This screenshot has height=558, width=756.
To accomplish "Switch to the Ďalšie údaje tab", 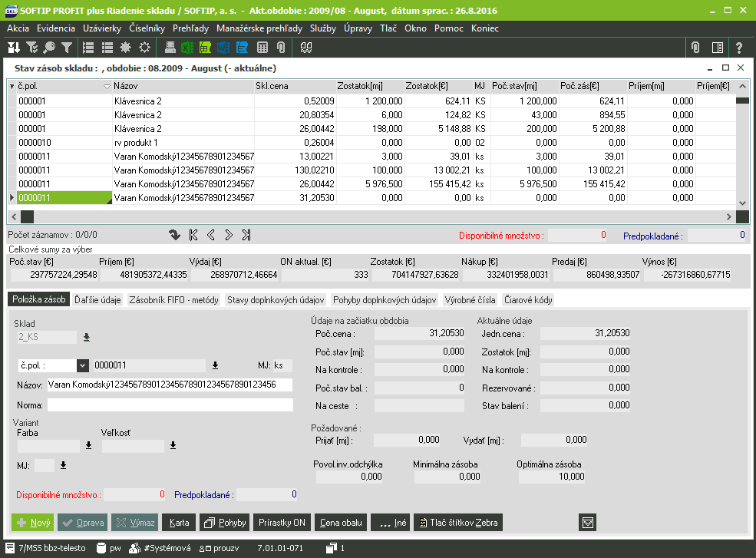I will (x=98, y=300).
